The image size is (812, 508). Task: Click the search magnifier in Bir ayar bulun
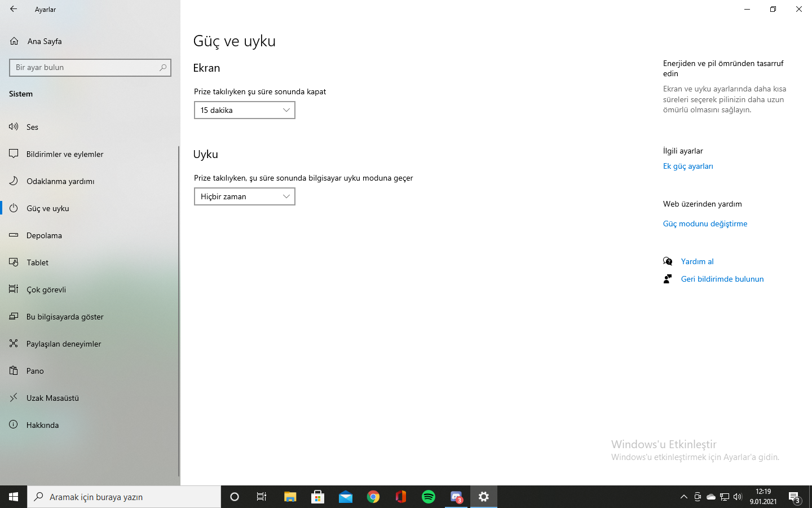tap(163, 67)
